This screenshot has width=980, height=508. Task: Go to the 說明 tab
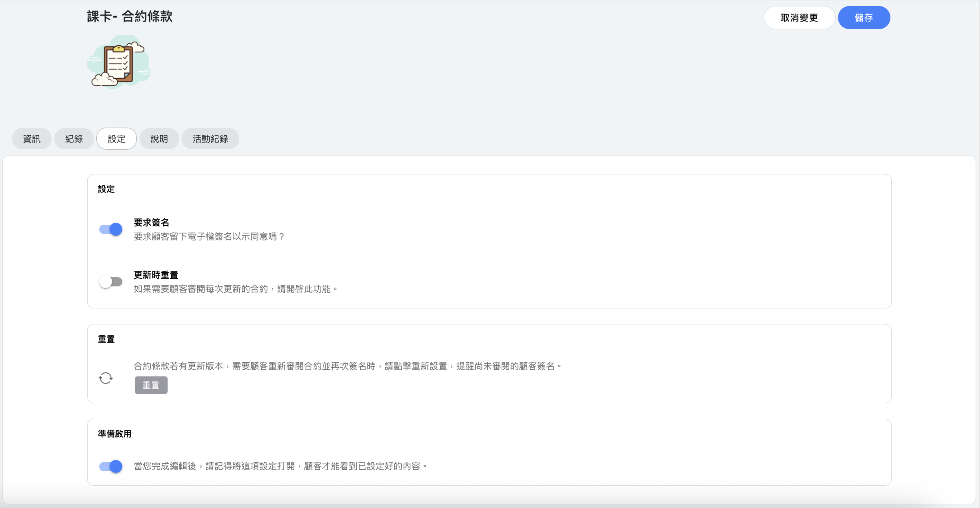(x=159, y=139)
